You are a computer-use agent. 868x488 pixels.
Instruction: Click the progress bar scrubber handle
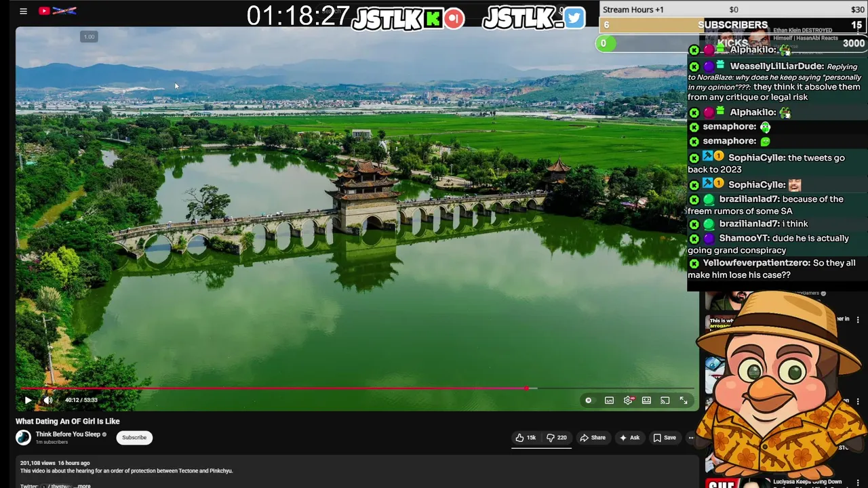click(526, 388)
